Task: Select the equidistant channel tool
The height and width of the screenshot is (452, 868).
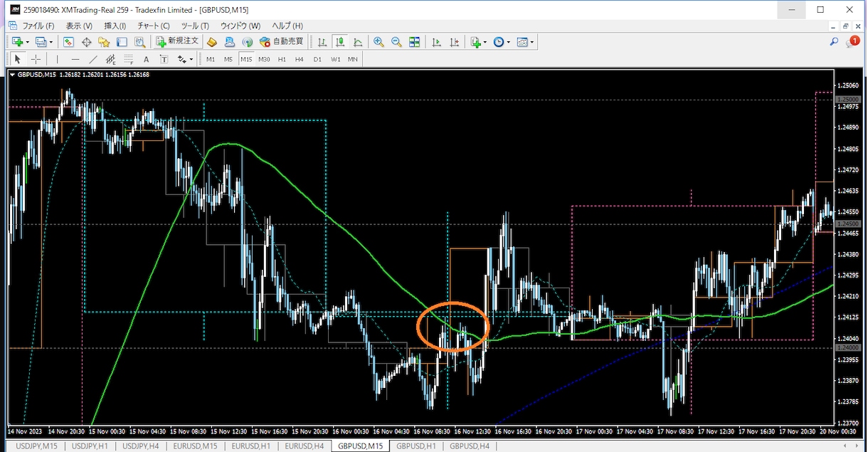Action: coord(111,59)
